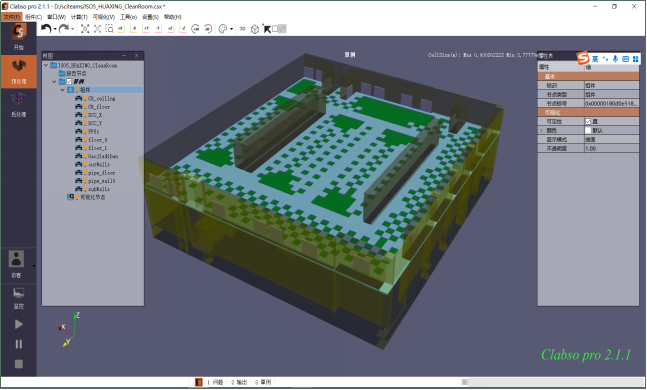
Task: Open the 监控 monitor sidebar icon
Action: coord(19,298)
